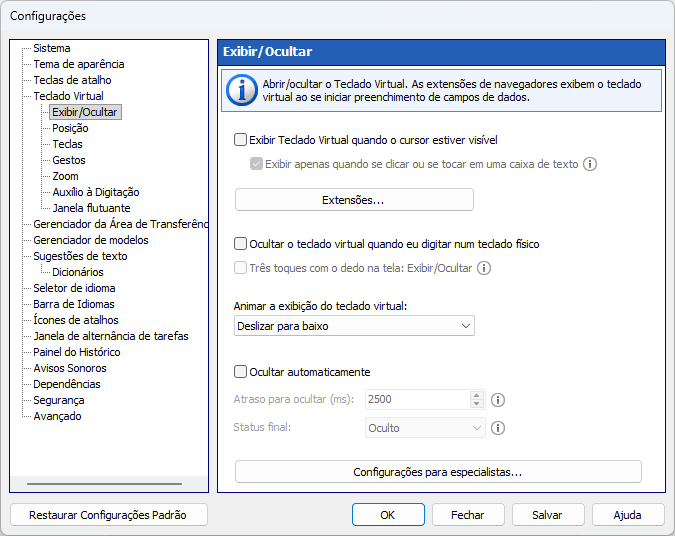Image resolution: width=675 pixels, height=536 pixels.
Task: Select Exibir/Ocultar tree item
Action: click(85, 112)
